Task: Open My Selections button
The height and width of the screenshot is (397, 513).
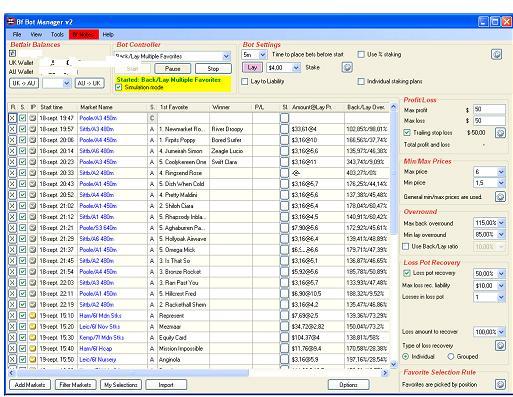Action: (x=121, y=385)
